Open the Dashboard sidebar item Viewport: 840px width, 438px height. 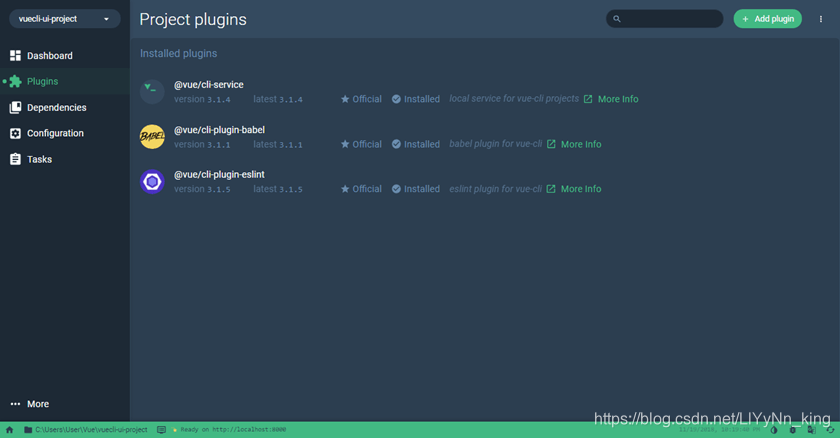pyautogui.click(x=64, y=56)
